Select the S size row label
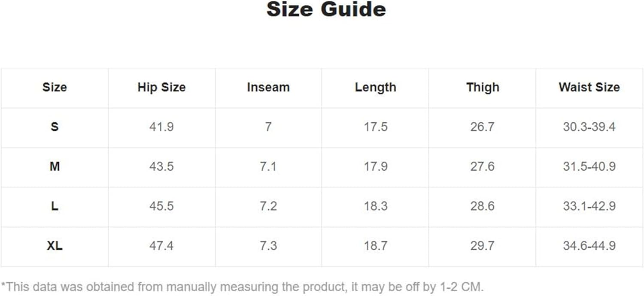The width and height of the screenshot is (644, 296). click(x=55, y=127)
